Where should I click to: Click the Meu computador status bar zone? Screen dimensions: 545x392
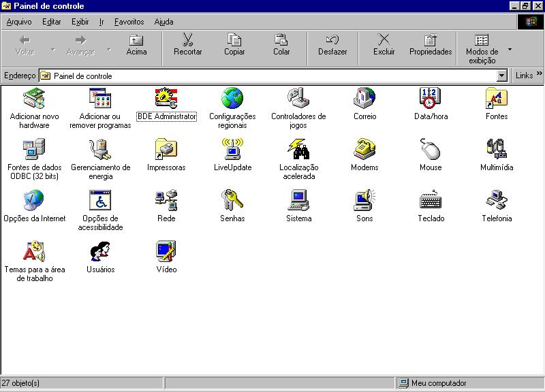tap(469, 383)
